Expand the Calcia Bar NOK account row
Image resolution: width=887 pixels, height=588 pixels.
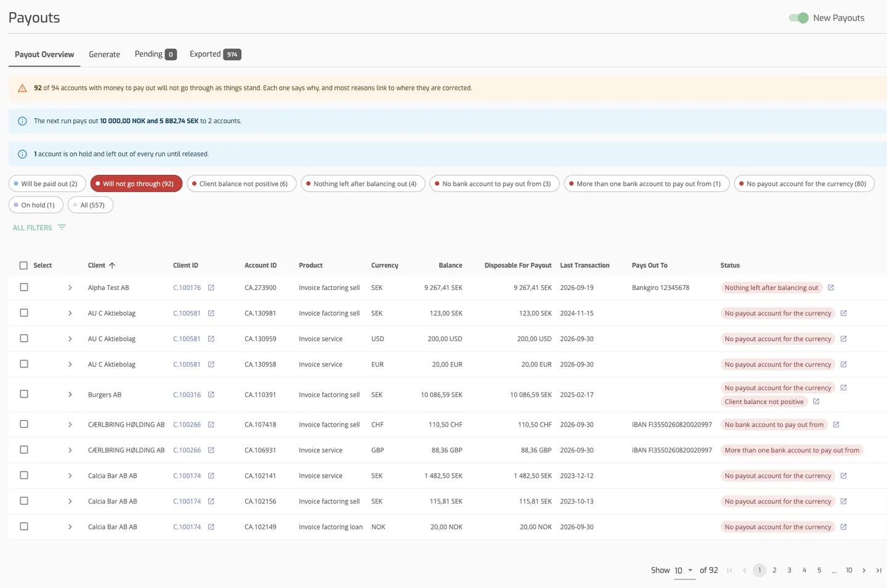pyautogui.click(x=70, y=527)
